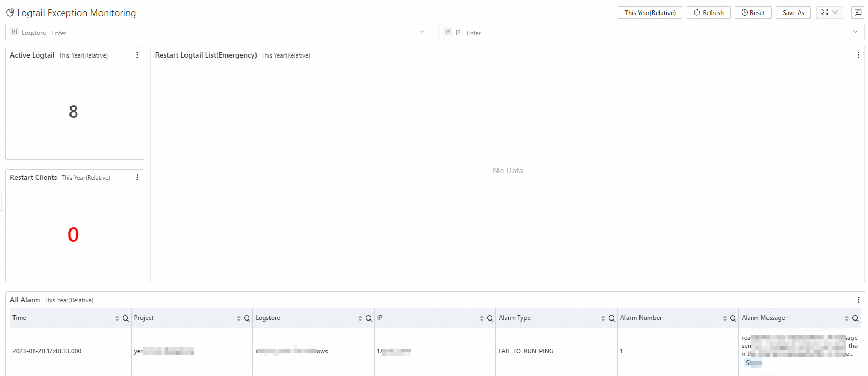This screenshot has width=868, height=376.
Task: Sort by Alarm Type column
Action: [603, 318]
